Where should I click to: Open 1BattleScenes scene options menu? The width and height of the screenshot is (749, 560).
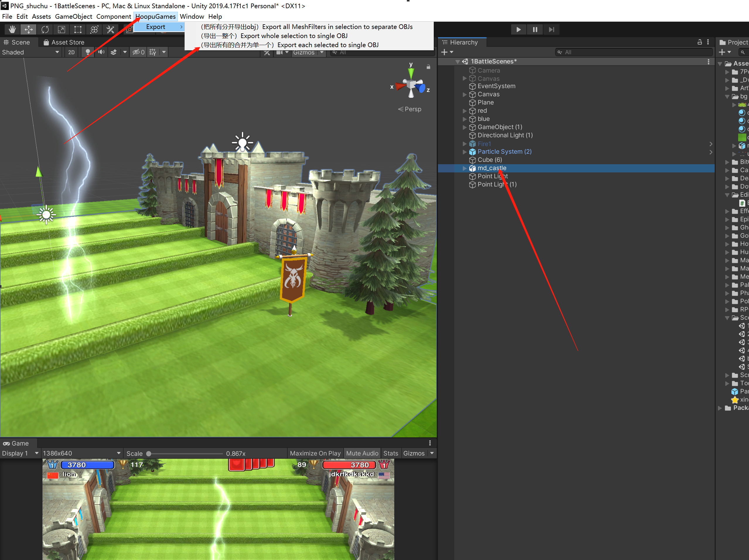[x=708, y=61]
